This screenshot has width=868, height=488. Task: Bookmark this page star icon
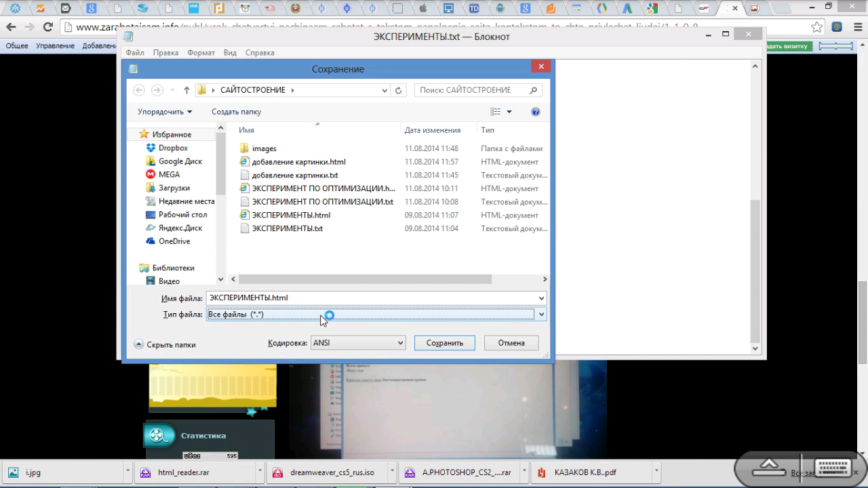pos(817,27)
